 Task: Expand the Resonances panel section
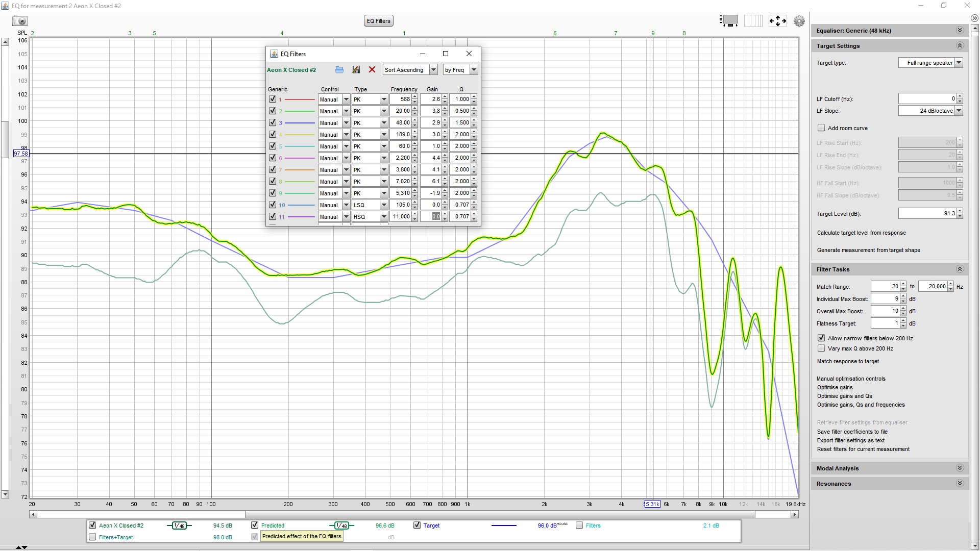(x=960, y=483)
